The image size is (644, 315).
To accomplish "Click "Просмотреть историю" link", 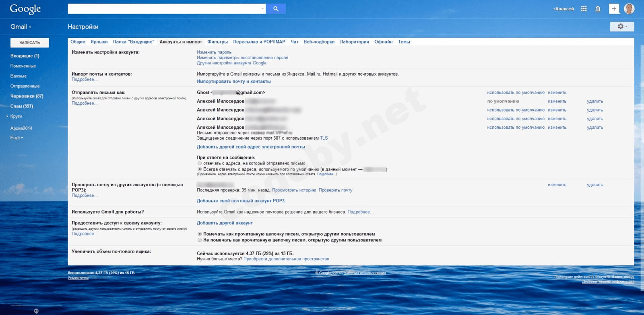I will point(294,190).
